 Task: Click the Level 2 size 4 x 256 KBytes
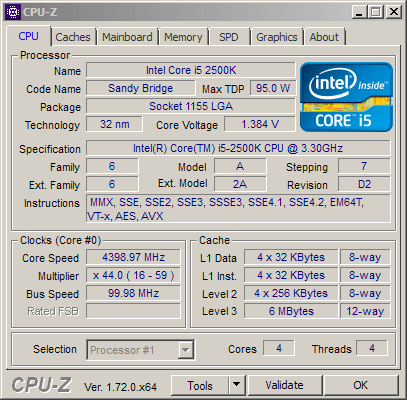pyautogui.click(x=291, y=293)
